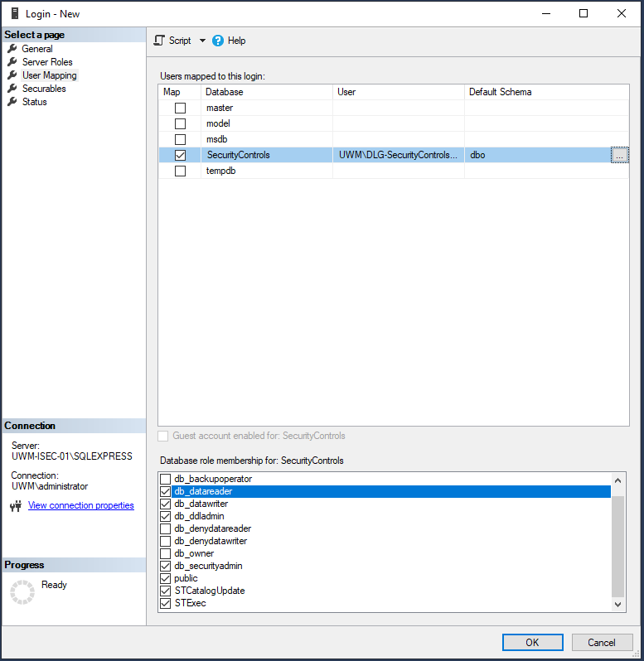Open the Script dropdown arrow
This screenshot has height=661, width=644.
coord(202,41)
